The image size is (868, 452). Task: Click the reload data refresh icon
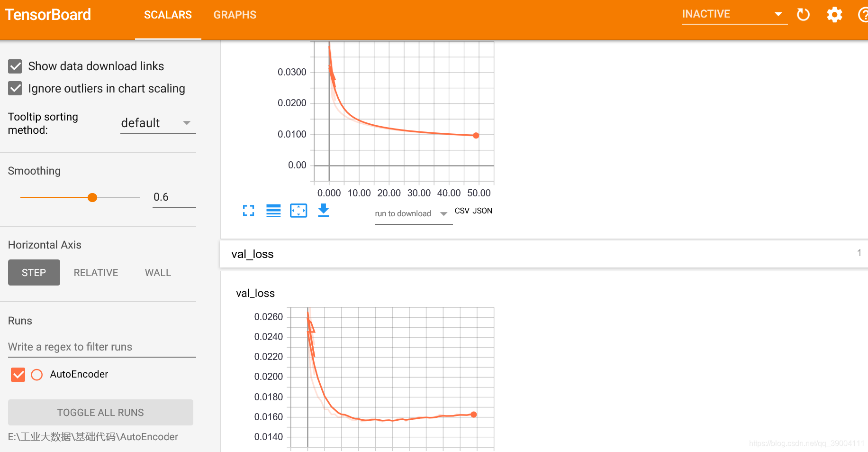click(803, 15)
